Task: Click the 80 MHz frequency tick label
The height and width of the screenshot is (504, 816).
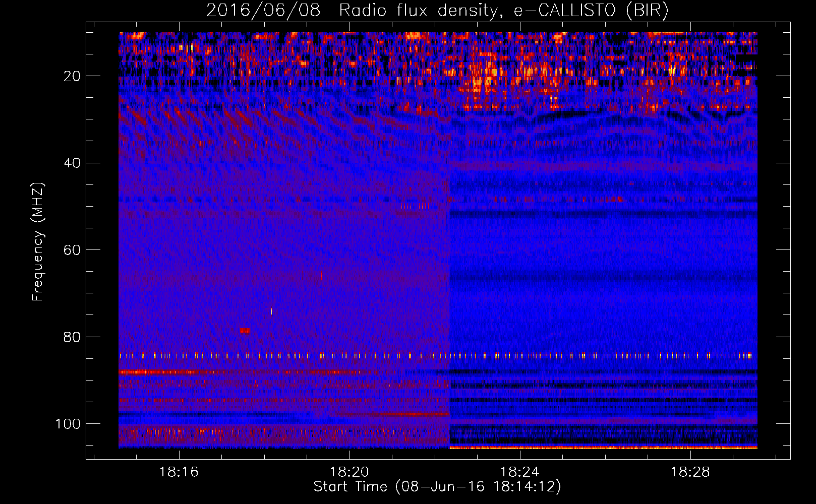Action: click(72, 337)
